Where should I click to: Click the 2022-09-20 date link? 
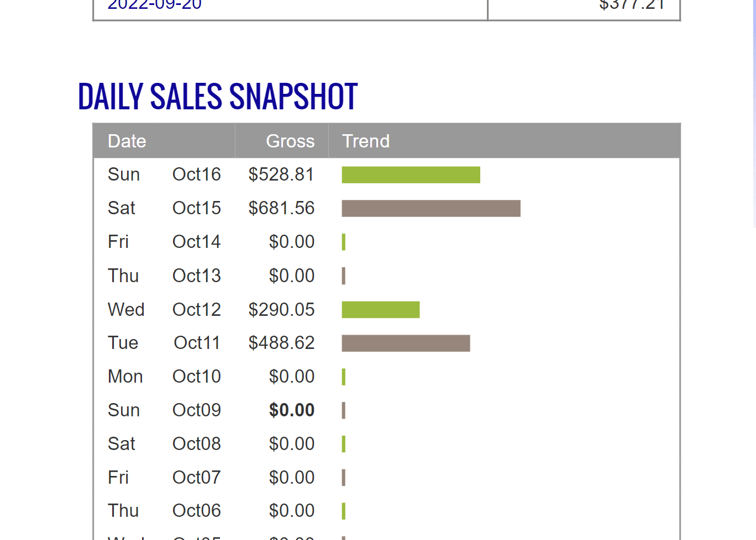pyautogui.click(x=155, y=5)
